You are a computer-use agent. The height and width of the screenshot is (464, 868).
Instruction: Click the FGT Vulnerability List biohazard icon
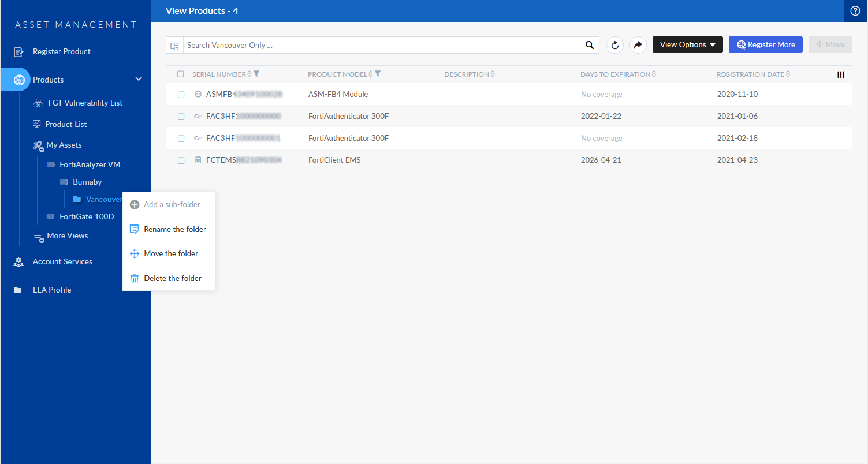[38, 103]
